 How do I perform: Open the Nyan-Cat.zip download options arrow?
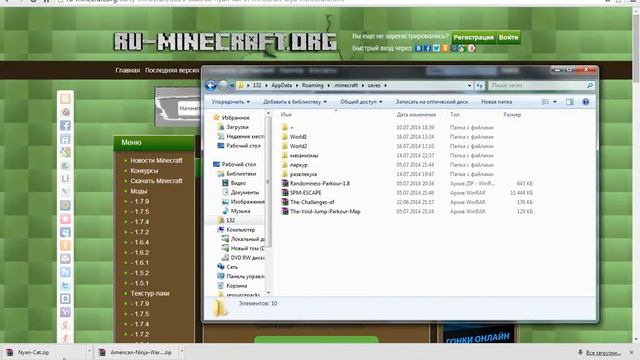[89, 351]
